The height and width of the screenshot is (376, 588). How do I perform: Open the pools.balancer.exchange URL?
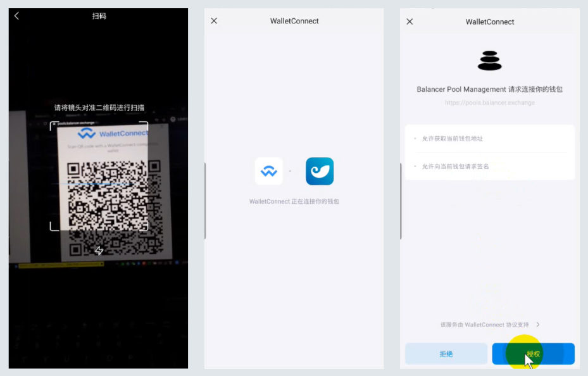tap(489, 103)
